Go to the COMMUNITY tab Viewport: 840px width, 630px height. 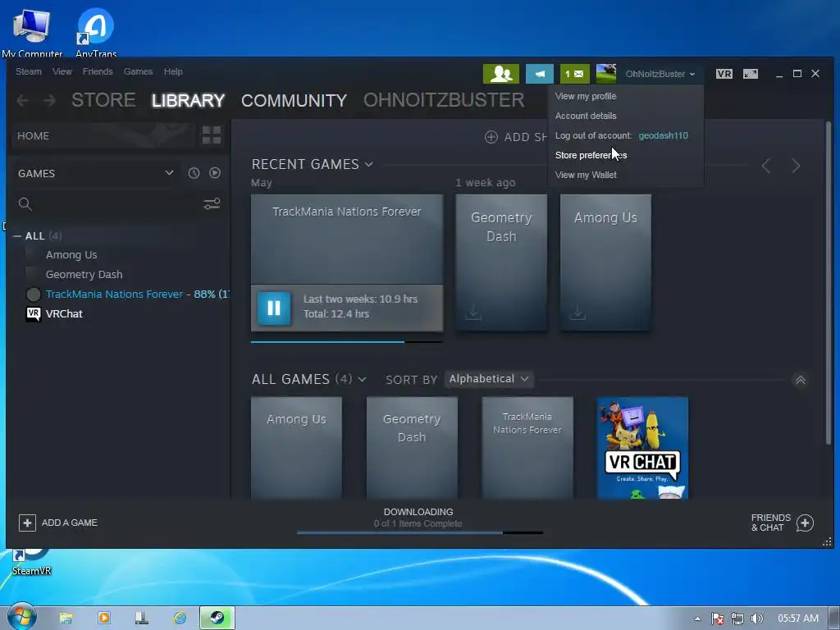pos(294,100)
